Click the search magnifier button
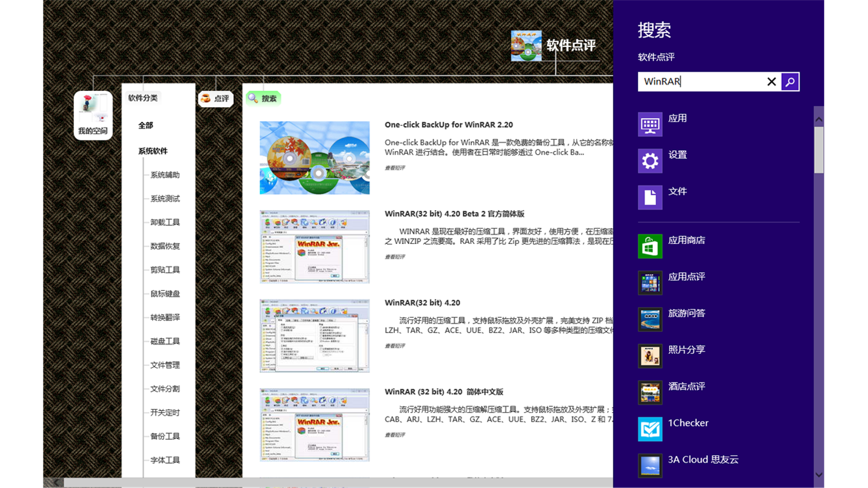This screenshot has height=488, width=868. pos(790,82)
